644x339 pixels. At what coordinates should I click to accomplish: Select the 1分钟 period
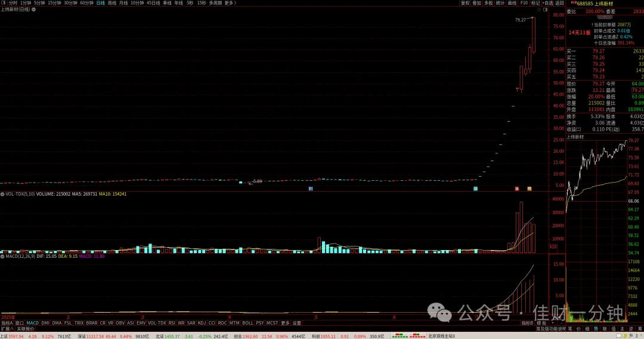(26, 3)
